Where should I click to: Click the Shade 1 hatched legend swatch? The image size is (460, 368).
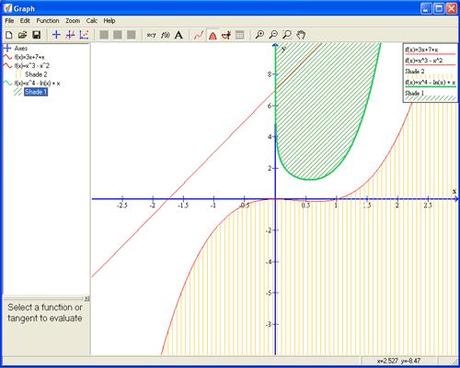430,98
